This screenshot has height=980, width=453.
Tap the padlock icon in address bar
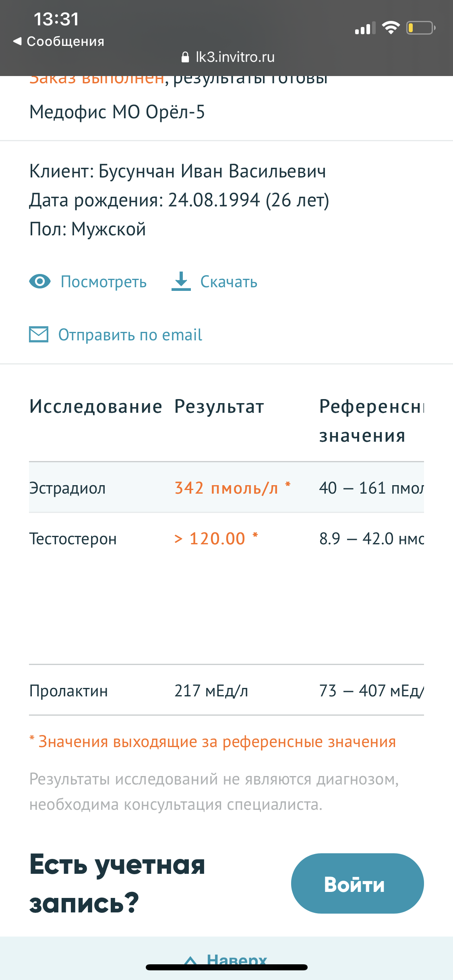(185, 57)
